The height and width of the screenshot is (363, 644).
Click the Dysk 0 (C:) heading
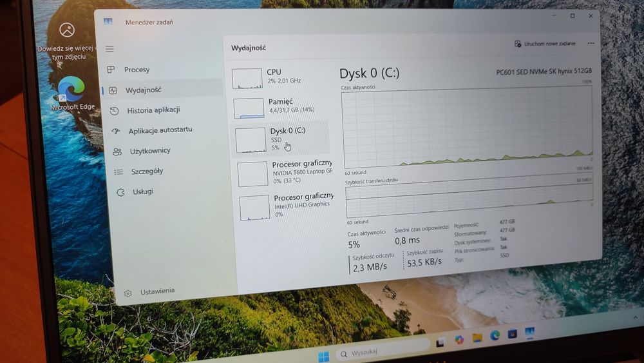tap(369, 73)
